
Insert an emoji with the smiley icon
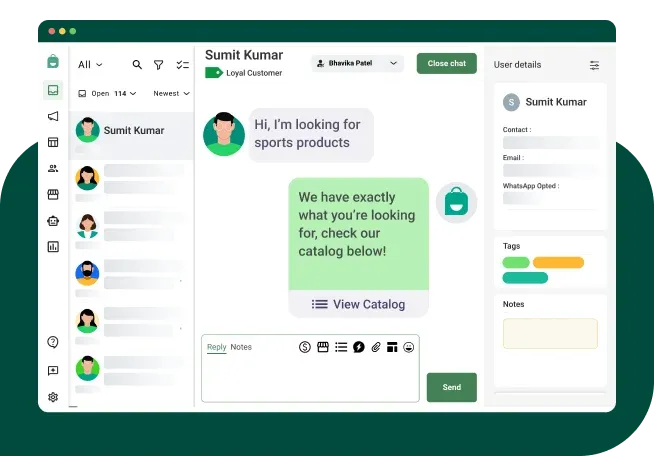[x=409, y=347]
